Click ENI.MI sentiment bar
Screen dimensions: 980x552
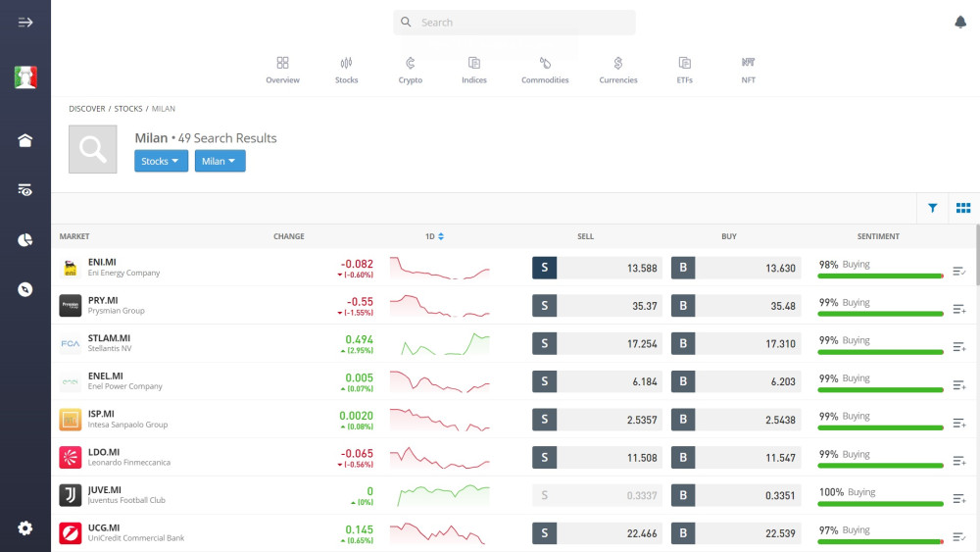click(880, 276)
